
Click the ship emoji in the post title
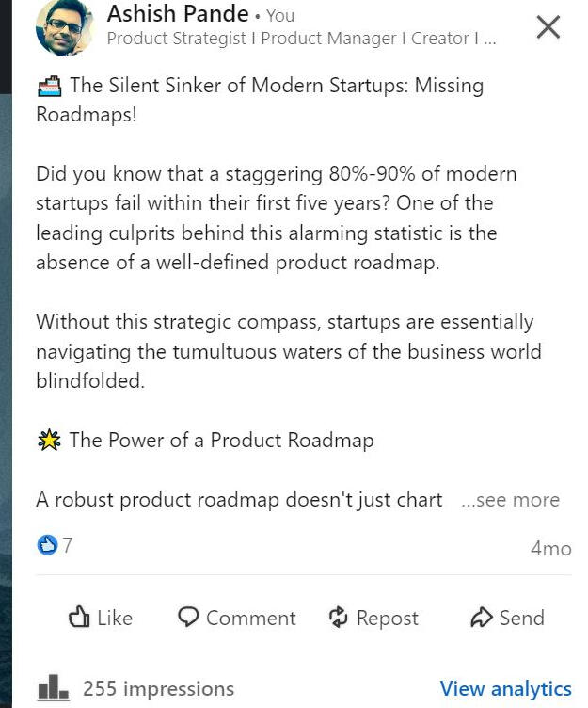click(49, 87)
